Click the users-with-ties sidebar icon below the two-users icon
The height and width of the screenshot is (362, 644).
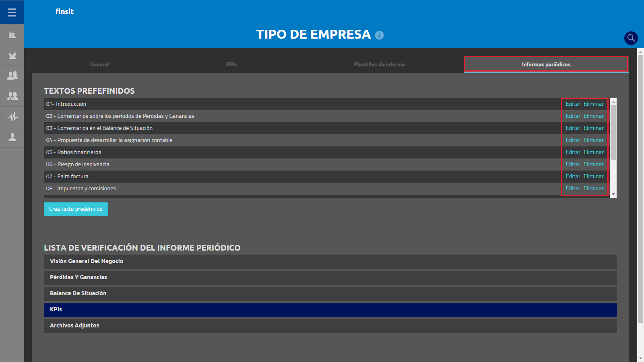(x=12, y=96)
